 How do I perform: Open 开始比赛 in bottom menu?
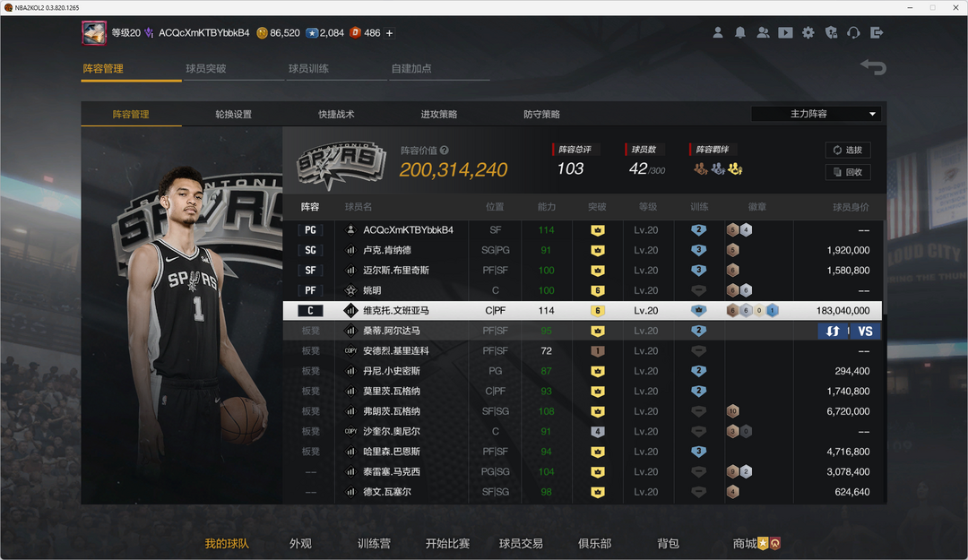pyautogui.click(x=447, y=543)
